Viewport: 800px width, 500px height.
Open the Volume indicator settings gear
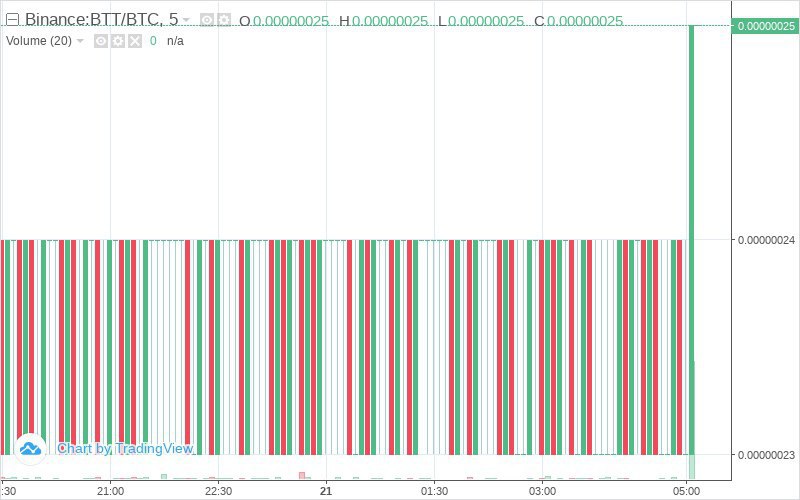pyautogui.click(x=118, y=41)
